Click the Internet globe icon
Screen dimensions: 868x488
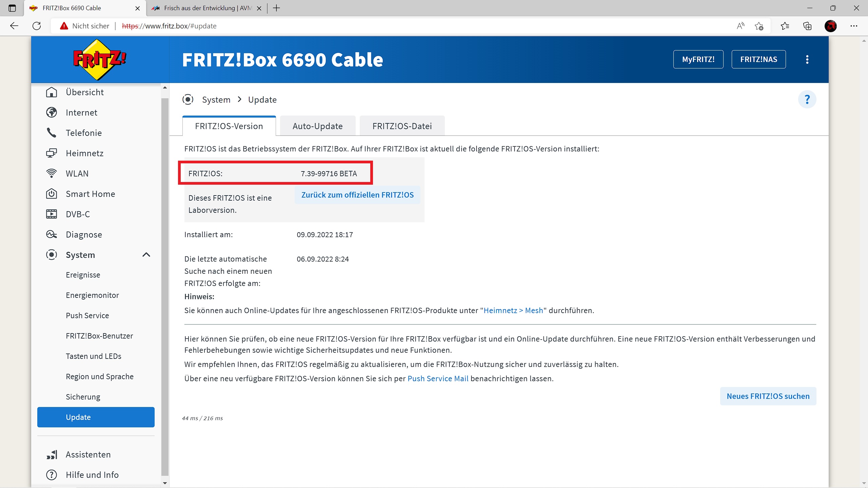click(52, 113)
